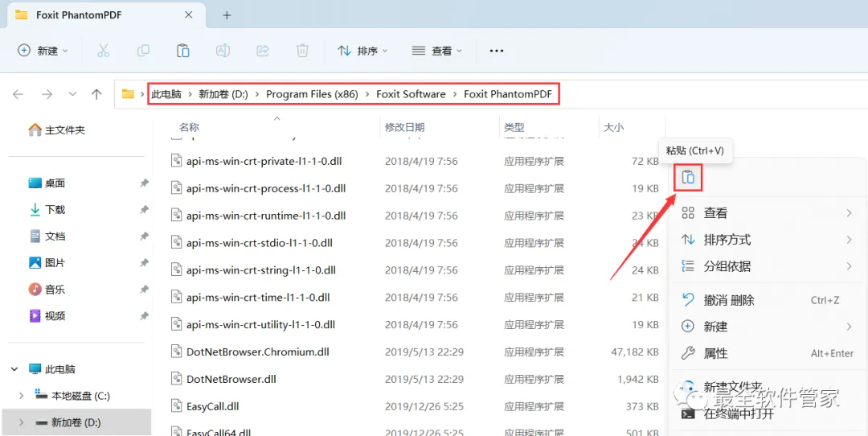Click the Copy icon in toolbar
The width and height of the screenshot is (868, 436).
tap(143, 51)
